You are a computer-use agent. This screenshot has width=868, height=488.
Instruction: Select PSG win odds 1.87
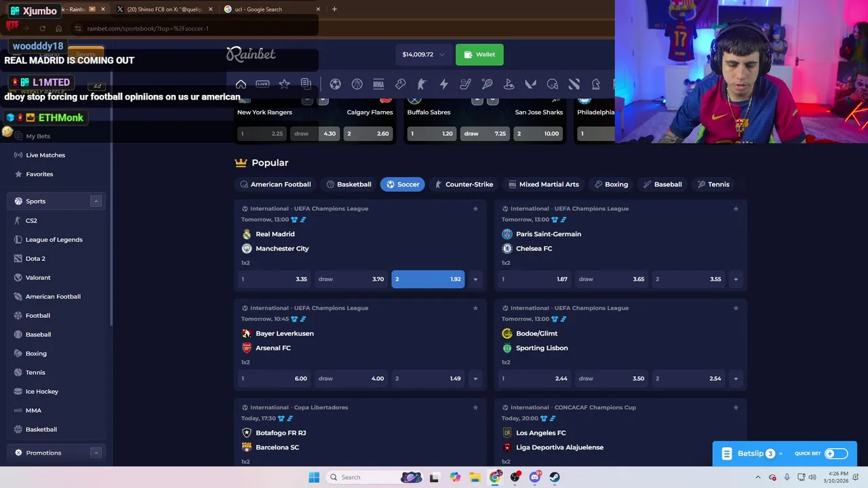534,279
